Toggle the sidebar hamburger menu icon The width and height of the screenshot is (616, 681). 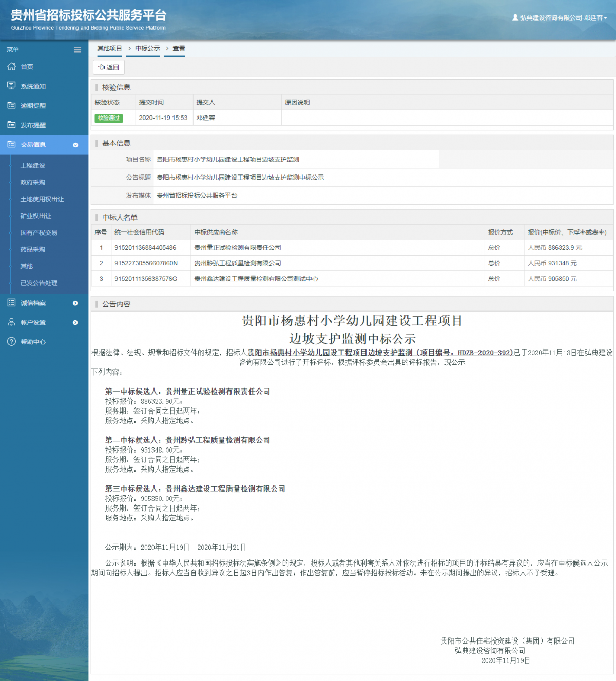[x=78, y=50]
